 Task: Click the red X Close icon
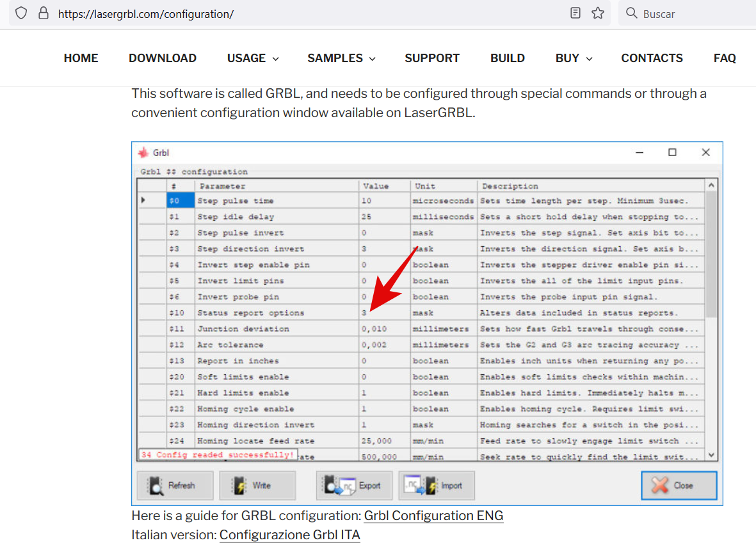pos(660,486)
